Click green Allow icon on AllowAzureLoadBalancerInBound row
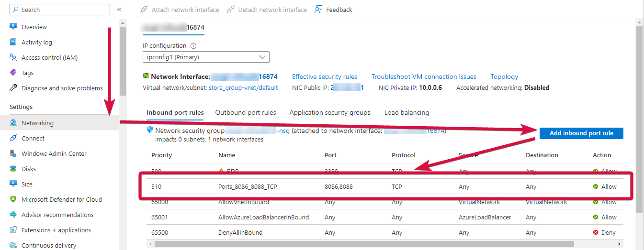The image size is (644, 250). pyautogui.click(x=596, y=217)
